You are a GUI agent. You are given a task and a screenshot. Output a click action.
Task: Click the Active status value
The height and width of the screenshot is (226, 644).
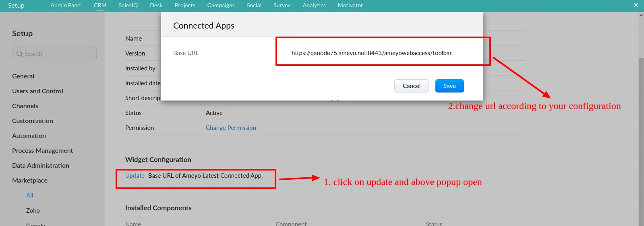(214, 113)
